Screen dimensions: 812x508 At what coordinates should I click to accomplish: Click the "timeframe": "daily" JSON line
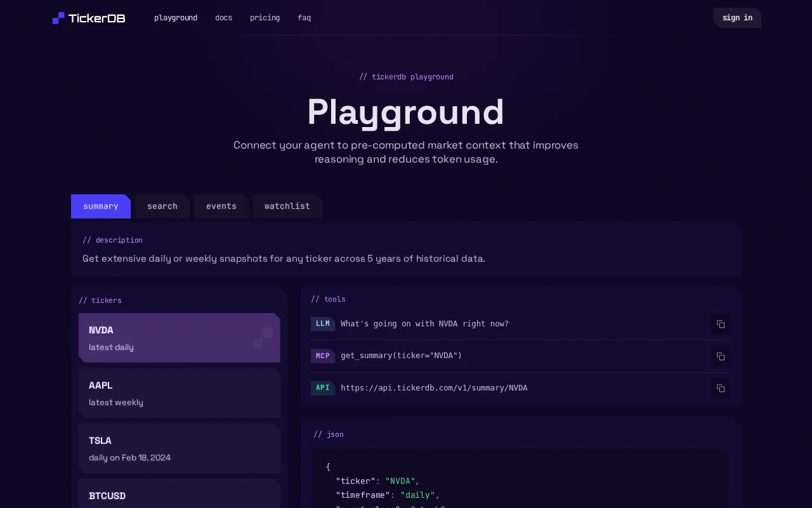[388, 495]
